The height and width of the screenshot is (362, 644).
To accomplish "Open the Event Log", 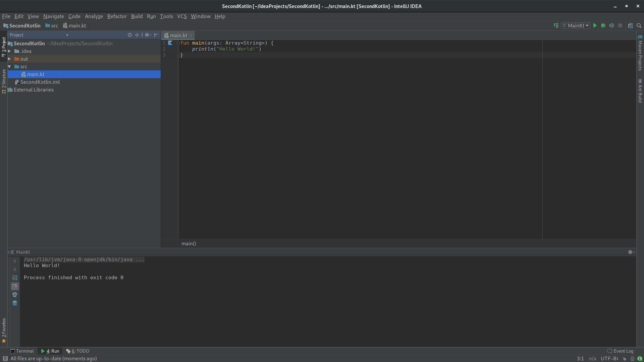I will [x=620, y=351].
